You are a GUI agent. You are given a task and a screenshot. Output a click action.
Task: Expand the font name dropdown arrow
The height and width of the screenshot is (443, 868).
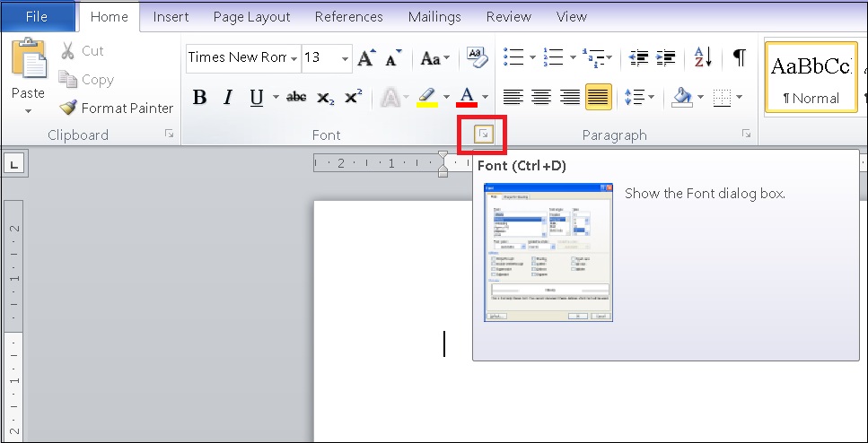click(x=294, y=58)
